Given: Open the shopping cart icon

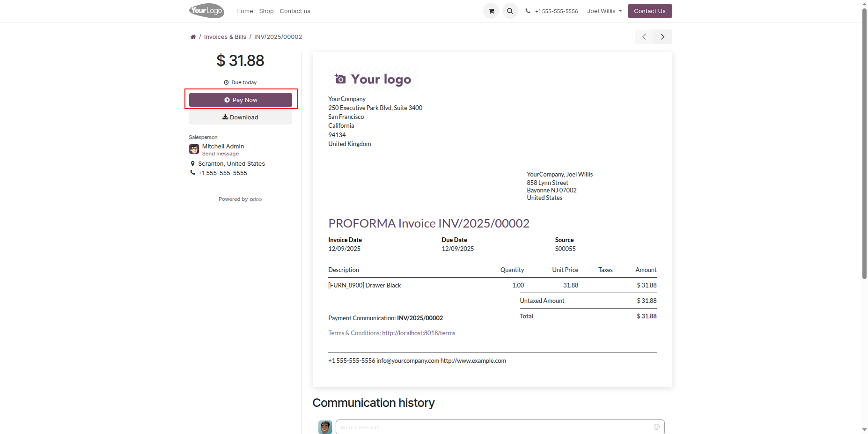Looking at the screenshot, I should coord(491,11).
